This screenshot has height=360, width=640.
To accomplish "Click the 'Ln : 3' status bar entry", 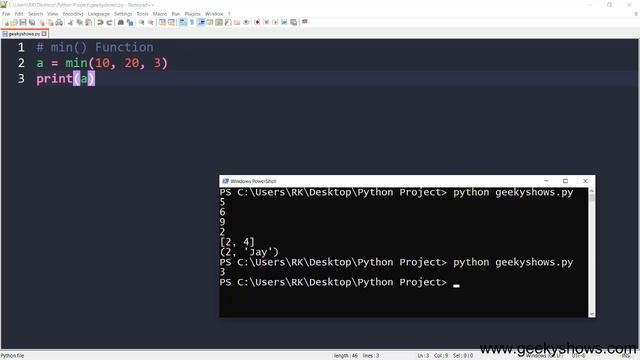I will click(x=423, y=356).
